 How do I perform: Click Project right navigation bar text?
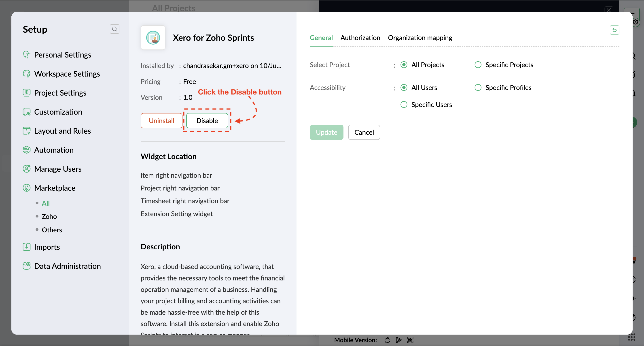tap(180, 188)
